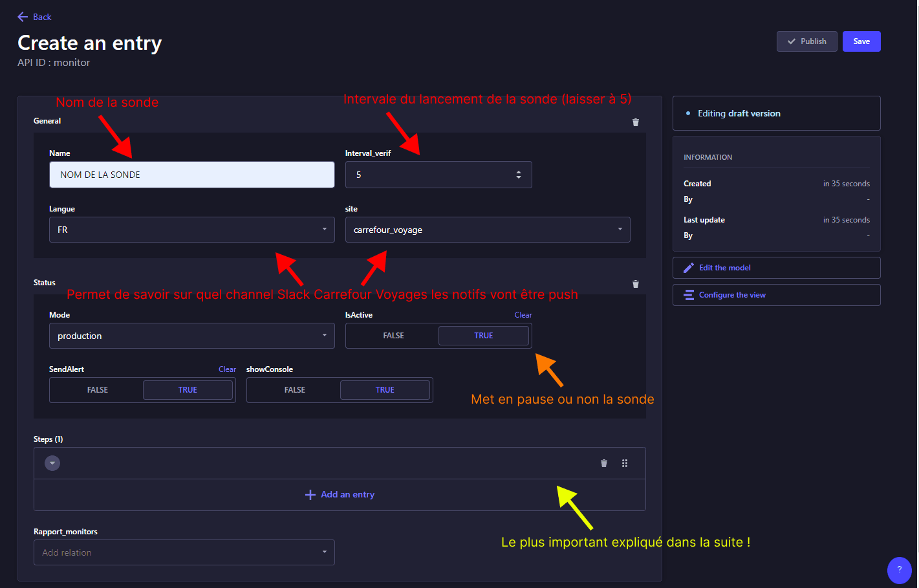This screenshot has width=919, height=588.
Task: Grab the drag handle of Steps entry
Action: (624, 463)
